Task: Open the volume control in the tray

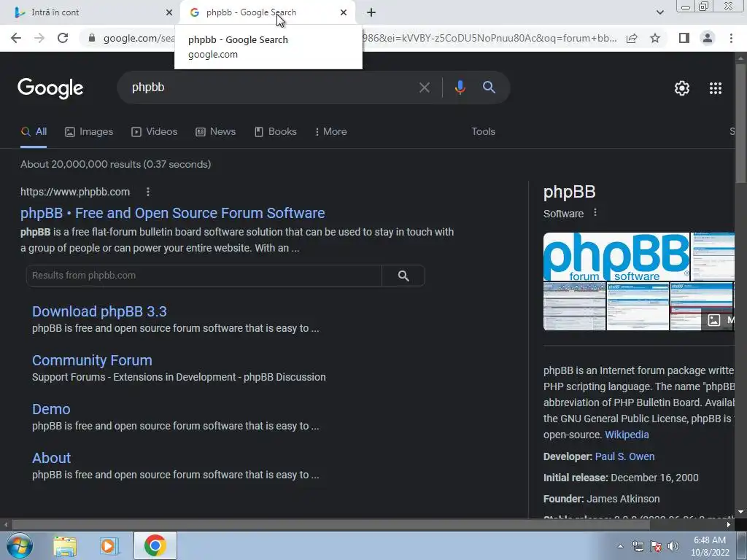Action: coord(673,546)
